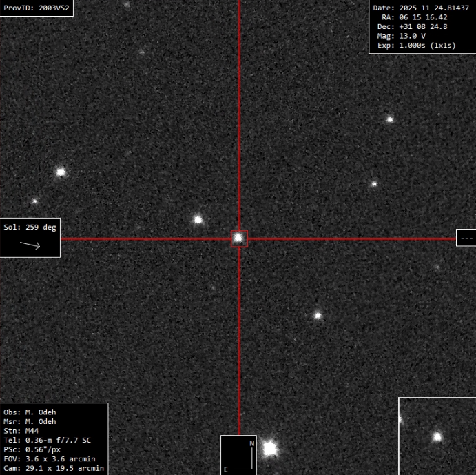Click the red target box at crosshair center
The width and height of the screenshot is (476, 475).
click(x=238, y=239)
